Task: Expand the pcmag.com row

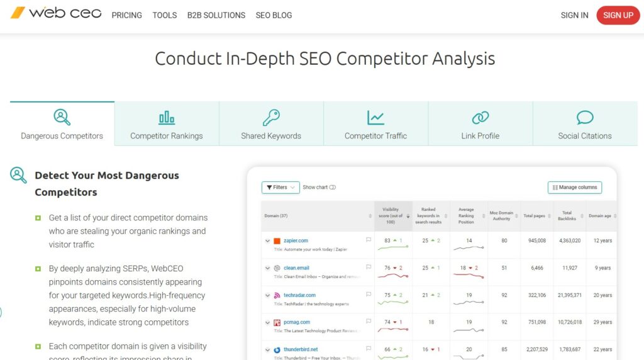Action: (268, 322)
